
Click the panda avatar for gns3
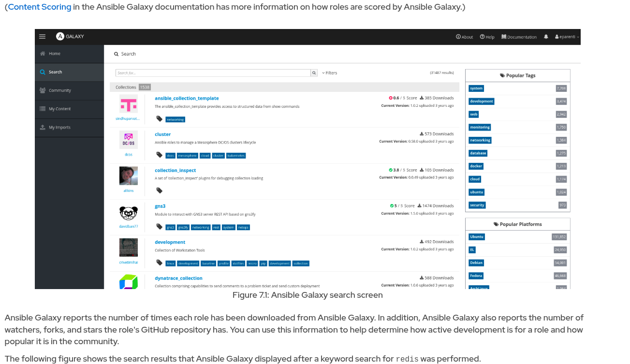(129, 212)
